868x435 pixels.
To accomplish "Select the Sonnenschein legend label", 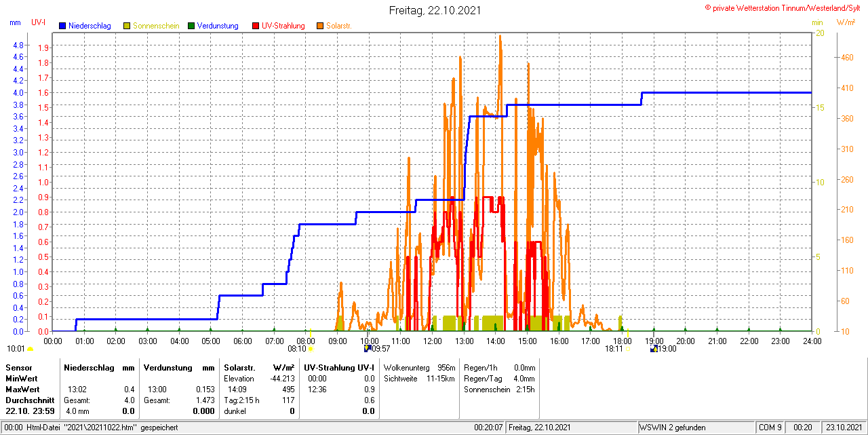I will [156, 26].
